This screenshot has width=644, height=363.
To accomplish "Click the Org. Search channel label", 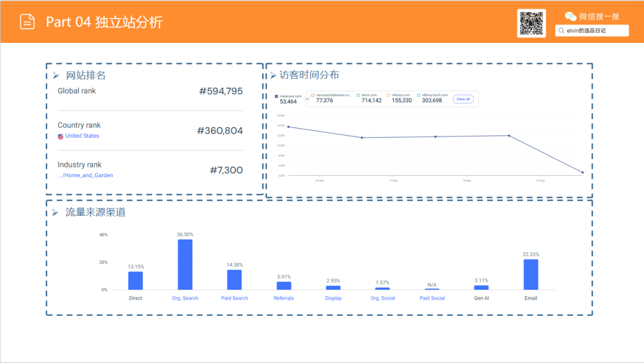I will point(185,298).
